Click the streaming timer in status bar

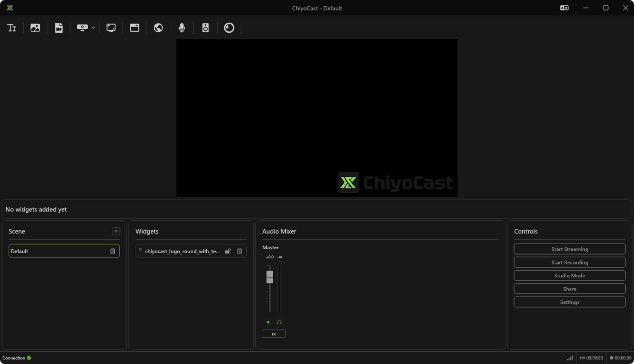[591, 358]
